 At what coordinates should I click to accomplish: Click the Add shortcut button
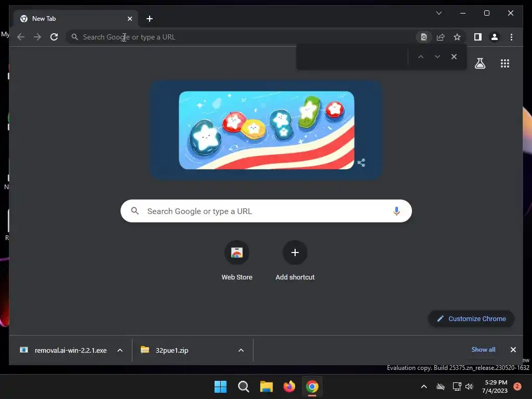[x=295, y=260]
